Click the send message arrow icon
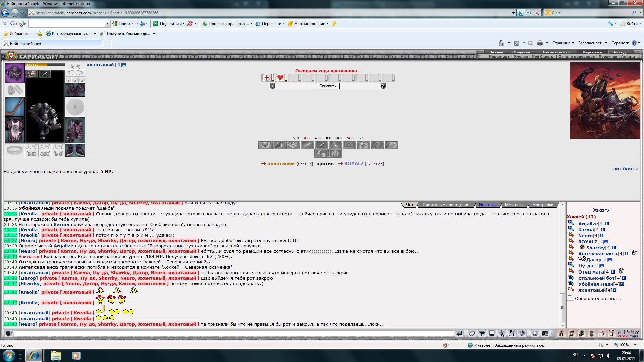Screen dimensions: 644x362 [459, 333]
